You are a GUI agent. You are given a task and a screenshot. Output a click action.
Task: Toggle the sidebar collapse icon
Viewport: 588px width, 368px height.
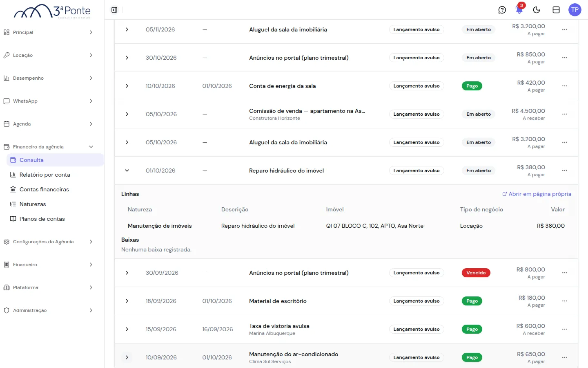[x=114, y=10]
